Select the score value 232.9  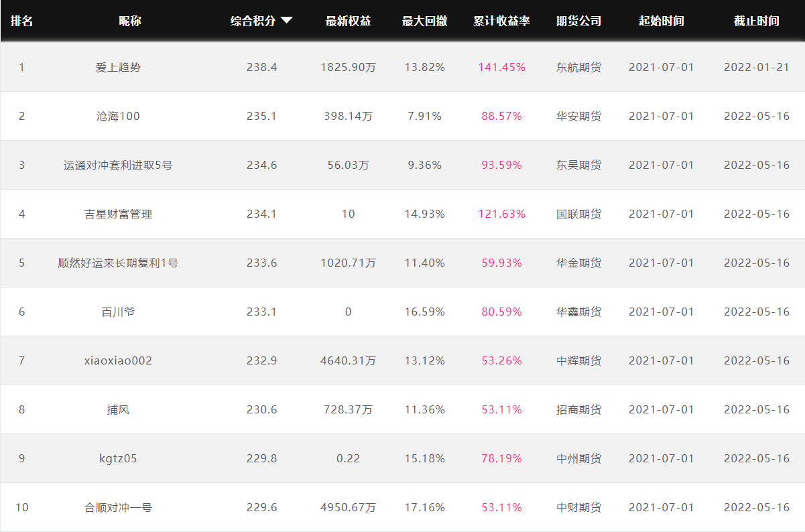pos(262,360)
